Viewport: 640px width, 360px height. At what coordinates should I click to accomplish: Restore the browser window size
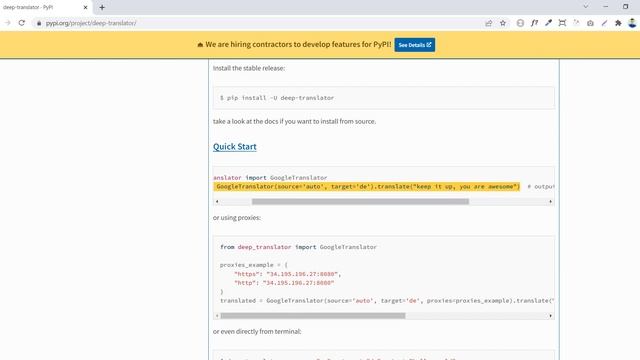coord(625,7)
